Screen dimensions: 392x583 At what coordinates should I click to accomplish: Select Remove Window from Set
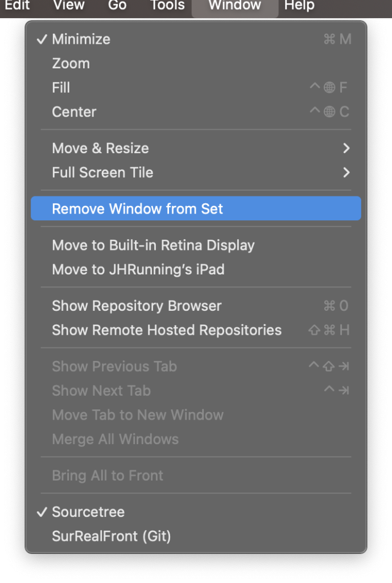point(196,208)
